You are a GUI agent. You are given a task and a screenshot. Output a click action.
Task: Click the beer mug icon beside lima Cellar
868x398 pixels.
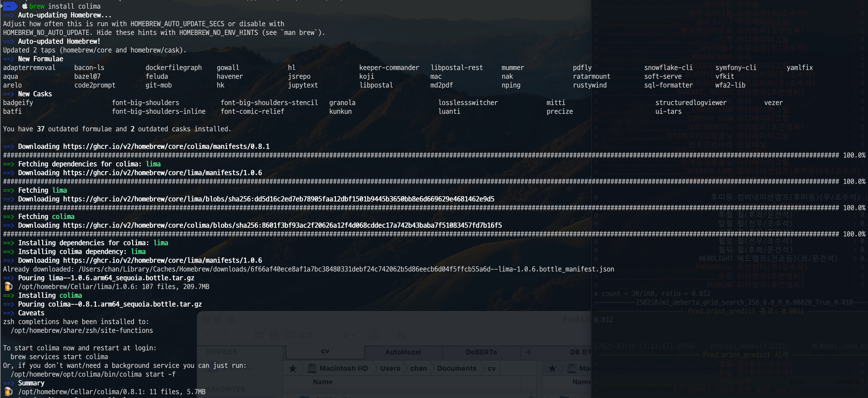pos(8,287)
